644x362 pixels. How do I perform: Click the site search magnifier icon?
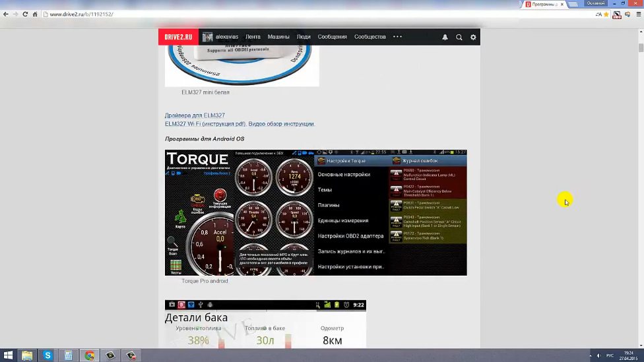[x=459, y=38]
